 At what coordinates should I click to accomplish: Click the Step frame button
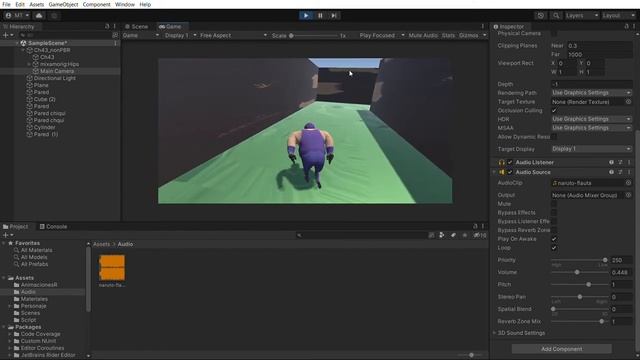[x=334, y=16]
